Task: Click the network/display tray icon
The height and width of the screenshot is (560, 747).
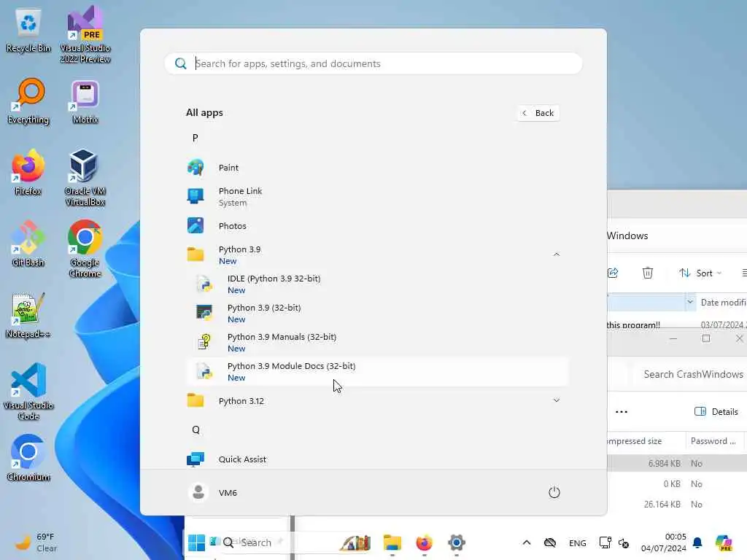Action: click(605, 542)
